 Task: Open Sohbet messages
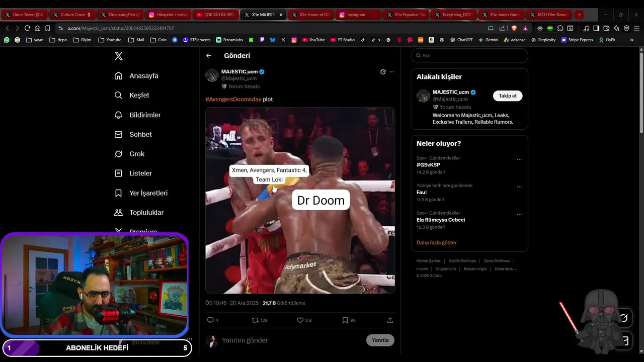[x=133, y=135]
